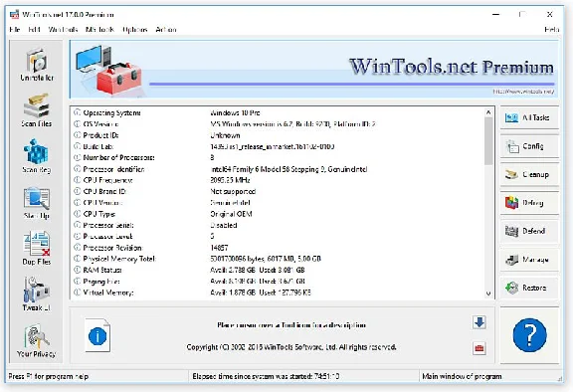The width and height of the screenshot is (573, 392).
Task: Select the CPU Type row
Action: (x=279, y=214)
